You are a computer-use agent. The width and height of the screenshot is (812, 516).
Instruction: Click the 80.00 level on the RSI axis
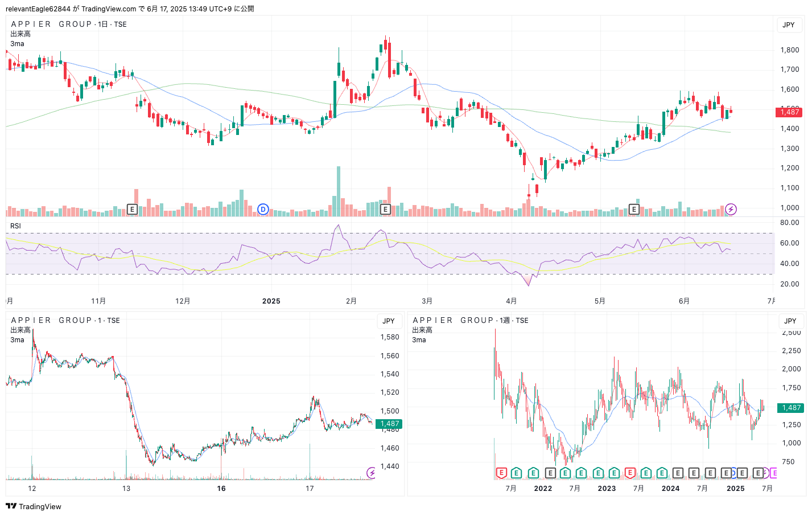pos(789,222)
